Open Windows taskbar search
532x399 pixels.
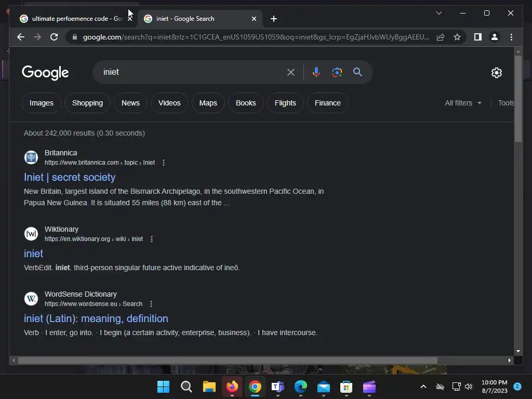[x=187, y=387]
